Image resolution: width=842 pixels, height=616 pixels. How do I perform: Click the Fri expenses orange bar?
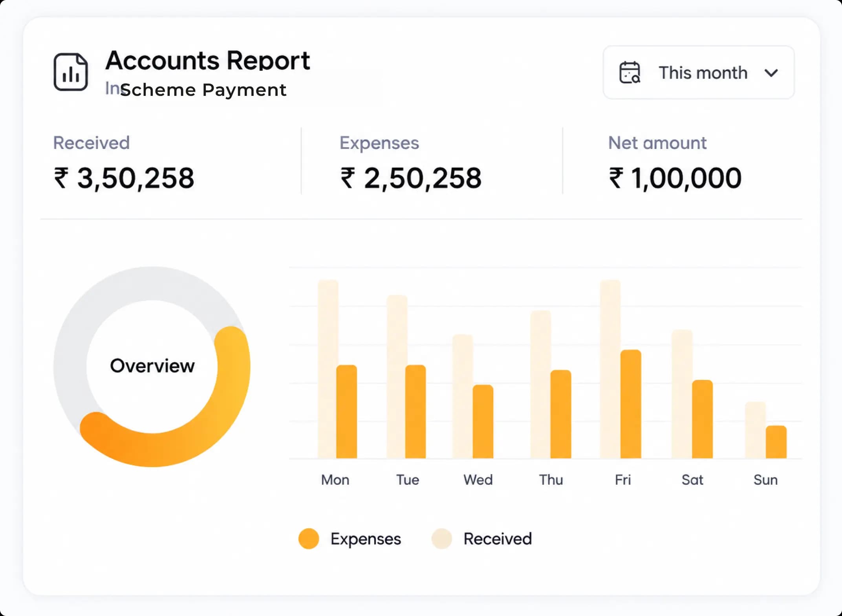point(631,404)
